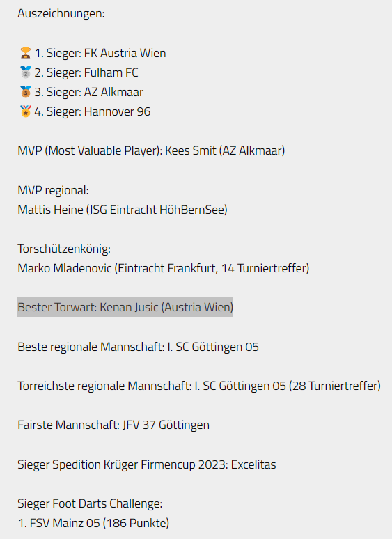Click the Mattis Heine name line
Viewport: 392px width, 539px height.
pos(123,210)
